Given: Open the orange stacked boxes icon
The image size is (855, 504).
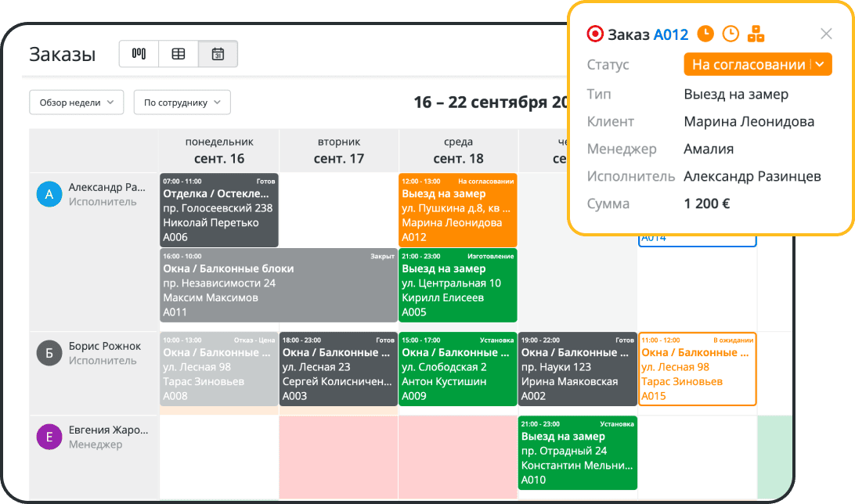Looking at the screenshot, I should (756, 34).
